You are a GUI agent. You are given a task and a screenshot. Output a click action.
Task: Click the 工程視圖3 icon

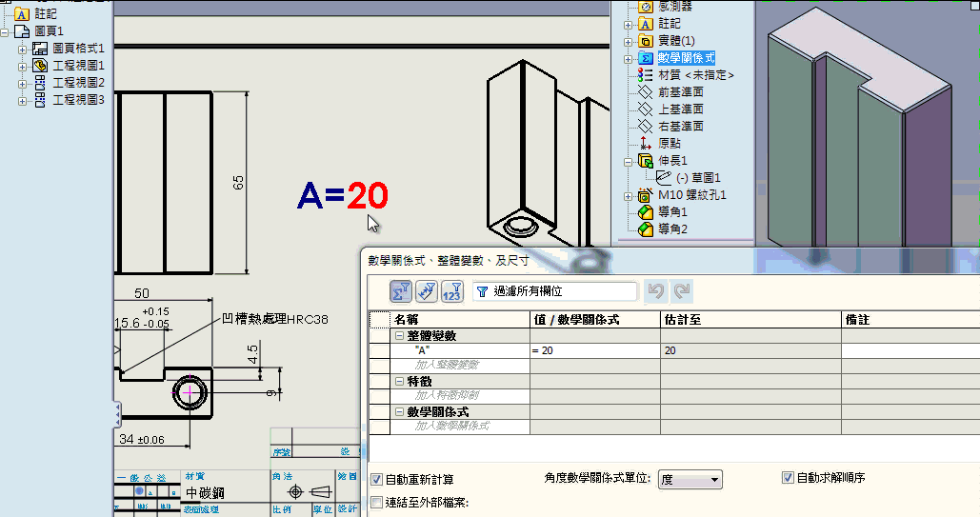(x=40, y=100)
